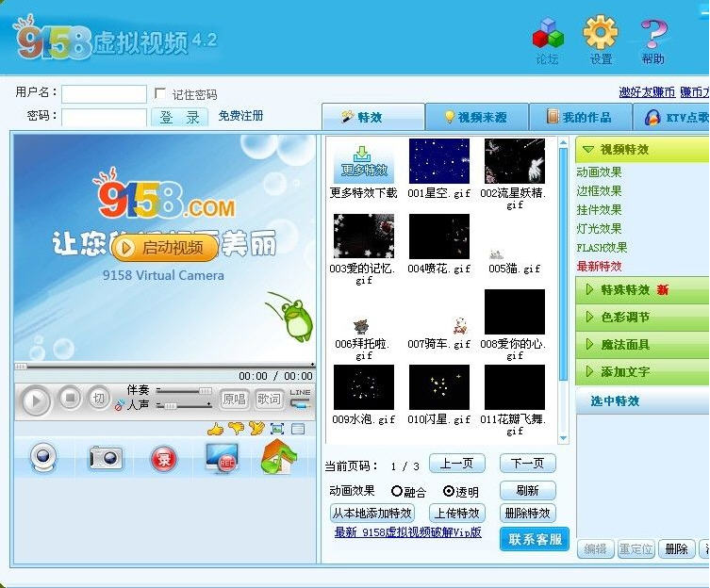710x588 pixels.
Task: Open 设置 settings gear icon
Action: click(601, 35)
